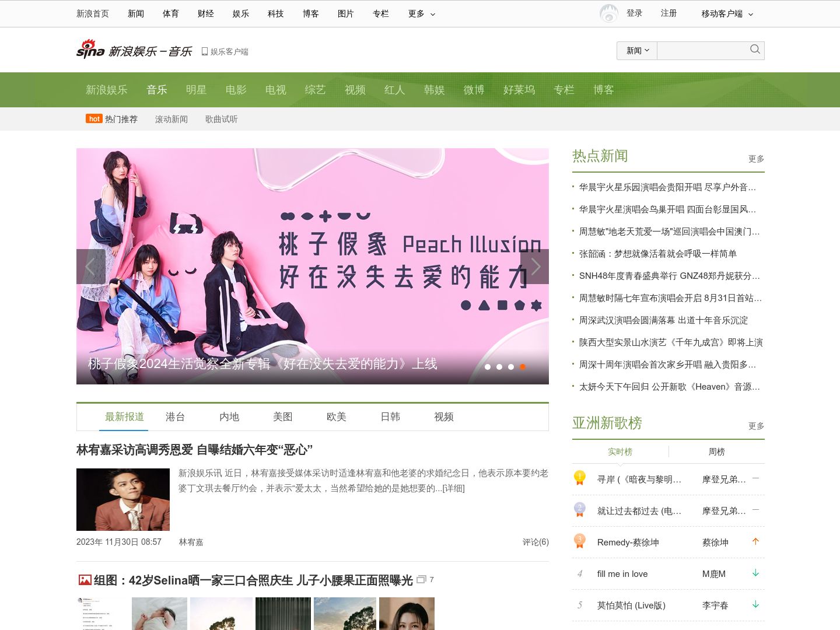This screenshot has height=630, width=840.
Task: Open 综艺 in green navigation bar
Action: point(316,90)
